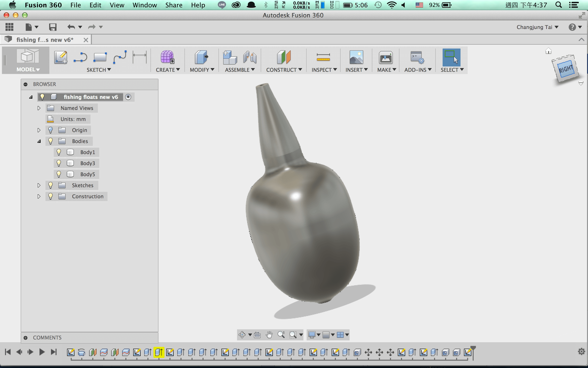Click the highlighted yellow timeline feature

click(x=159, y=352)
